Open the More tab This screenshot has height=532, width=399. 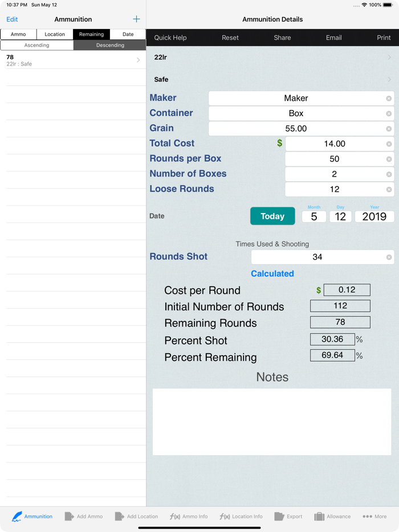[374, 517]
